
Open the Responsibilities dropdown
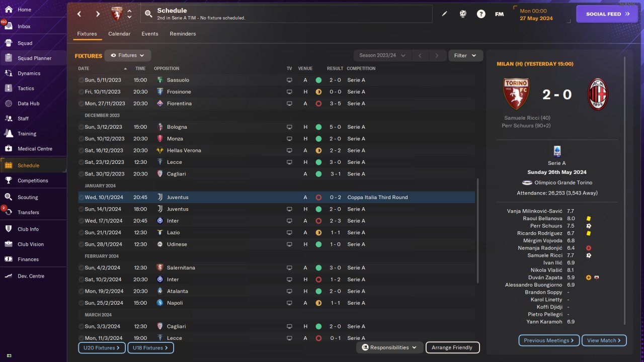coord(389,347)
